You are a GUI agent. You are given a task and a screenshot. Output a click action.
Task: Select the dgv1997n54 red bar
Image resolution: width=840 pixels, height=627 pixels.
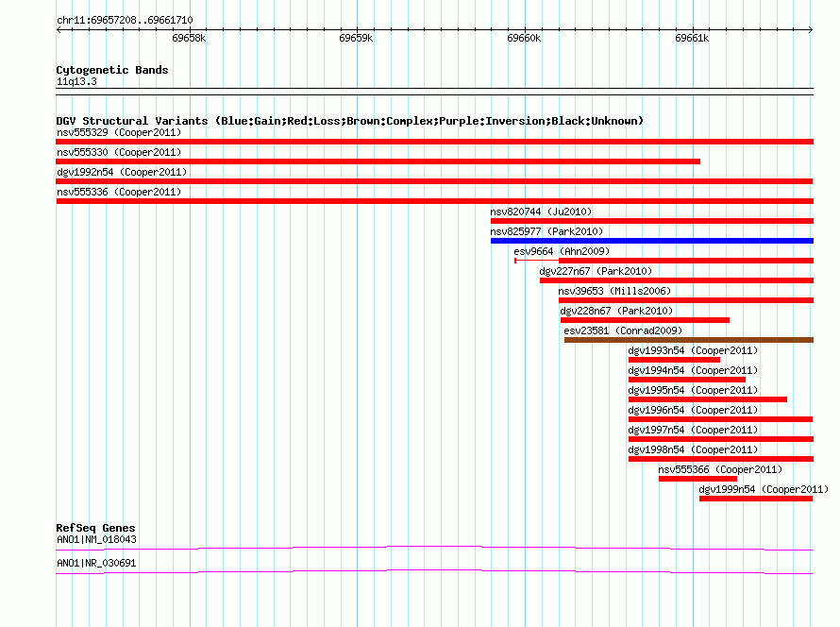click(x=721, y=439)
